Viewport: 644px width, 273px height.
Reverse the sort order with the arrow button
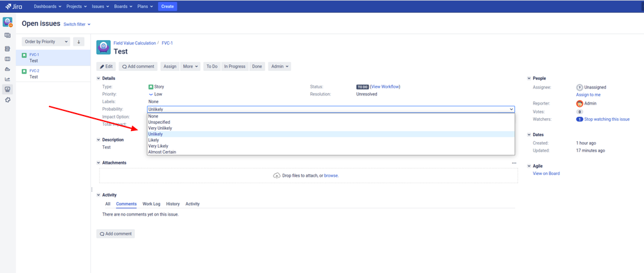coord(79,41)
